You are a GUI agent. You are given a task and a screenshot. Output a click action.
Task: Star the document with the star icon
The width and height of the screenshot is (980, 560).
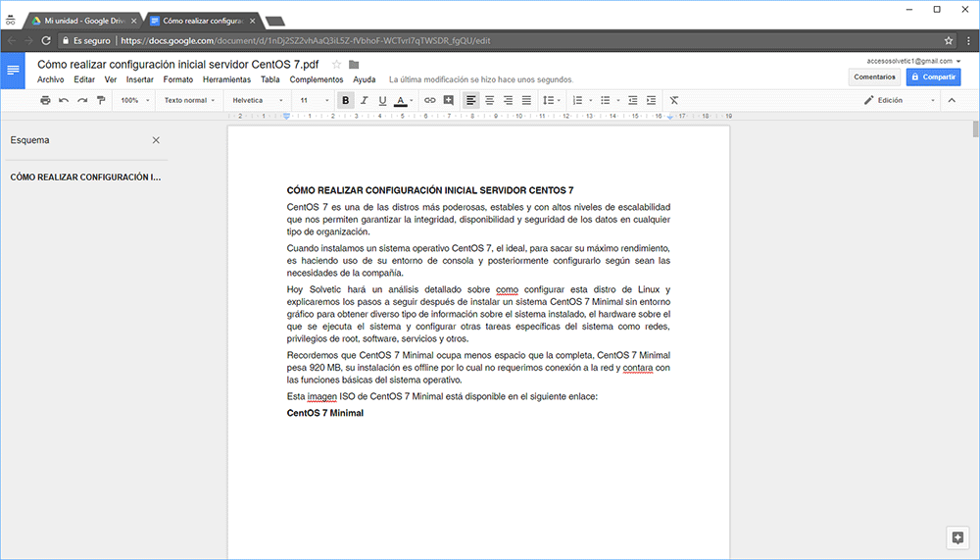pyautogui.click(x=336, y=65)
